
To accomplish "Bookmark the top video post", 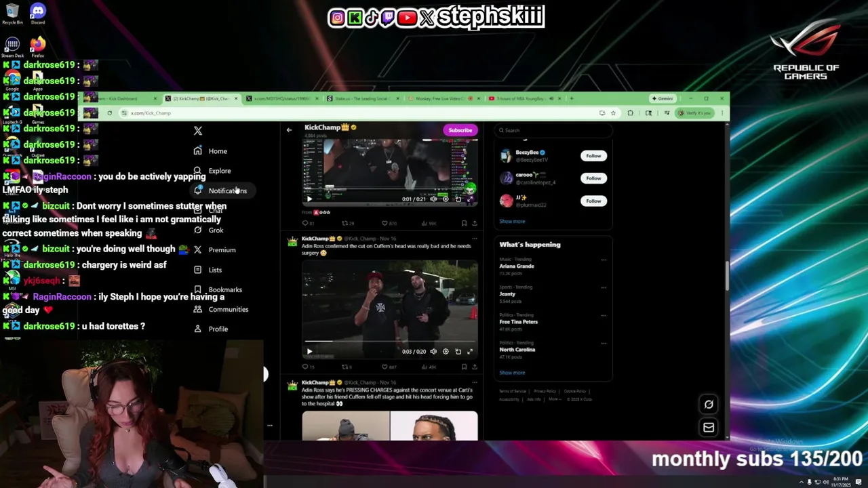I will [464, 223].
